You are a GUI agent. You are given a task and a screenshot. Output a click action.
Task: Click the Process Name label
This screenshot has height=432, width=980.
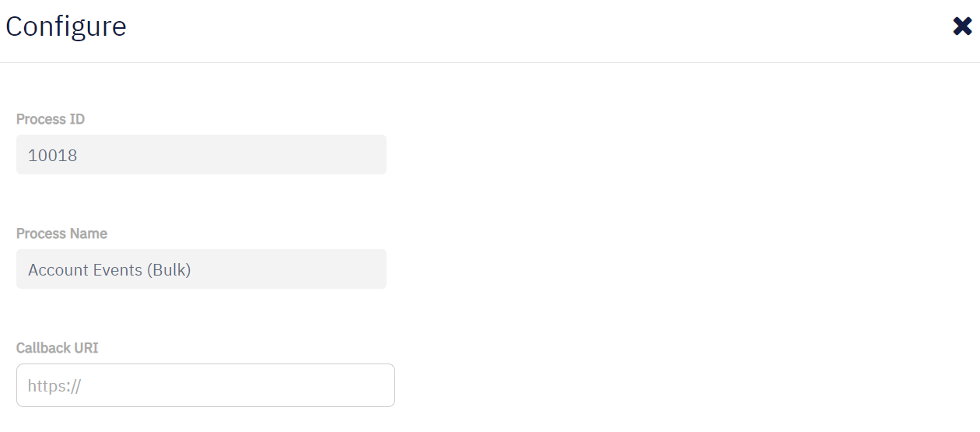(61, 234)
